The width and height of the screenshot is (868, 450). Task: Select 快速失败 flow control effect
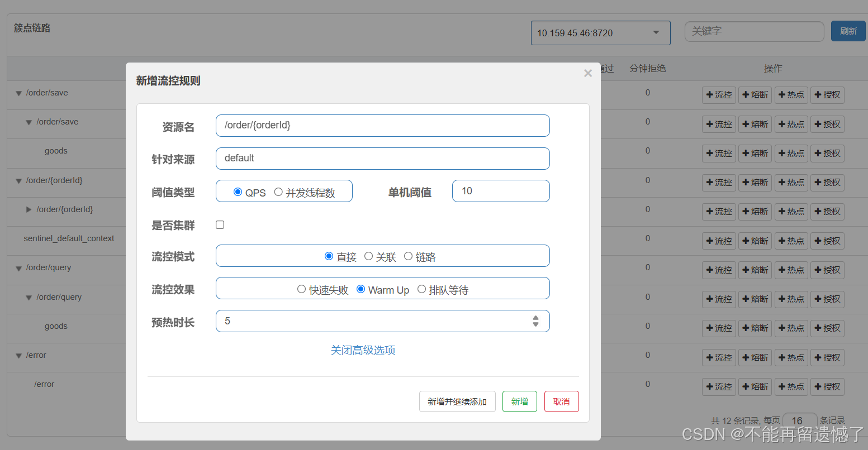[301, 289]
